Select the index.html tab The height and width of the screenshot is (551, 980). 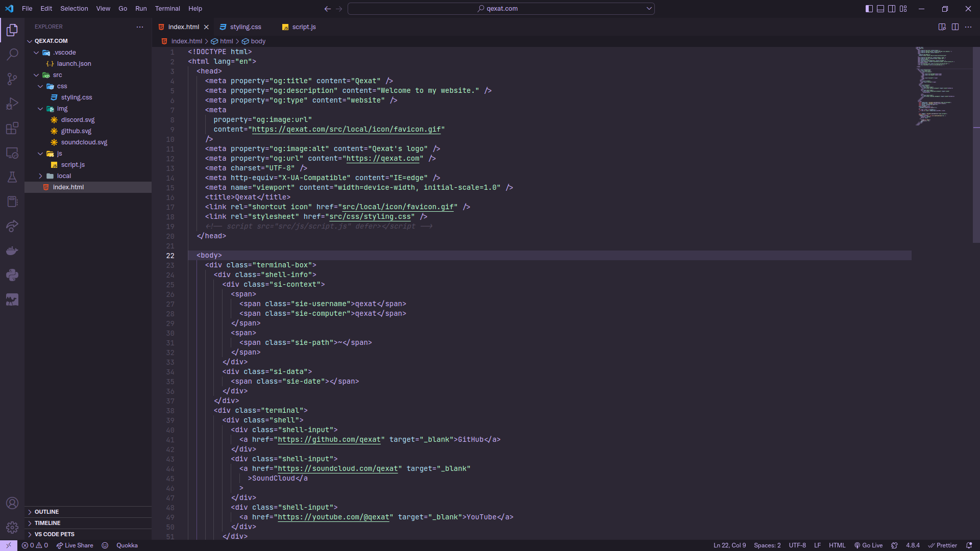(x=183, y=27)
